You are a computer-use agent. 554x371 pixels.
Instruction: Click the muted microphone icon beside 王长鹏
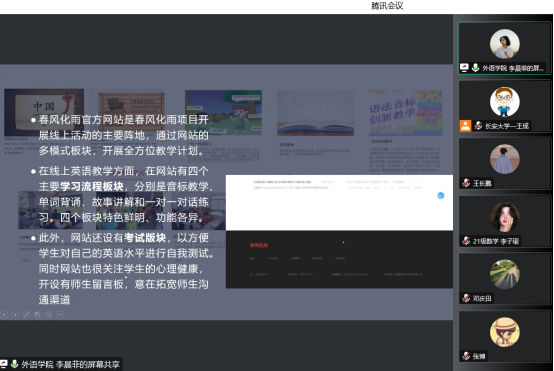(466, 183)
